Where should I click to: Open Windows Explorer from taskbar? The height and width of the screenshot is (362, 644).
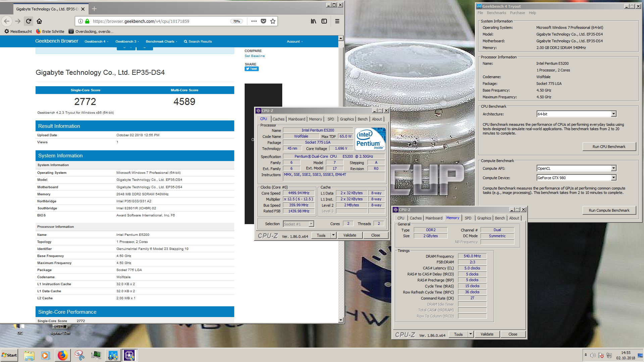coord(29,355)
